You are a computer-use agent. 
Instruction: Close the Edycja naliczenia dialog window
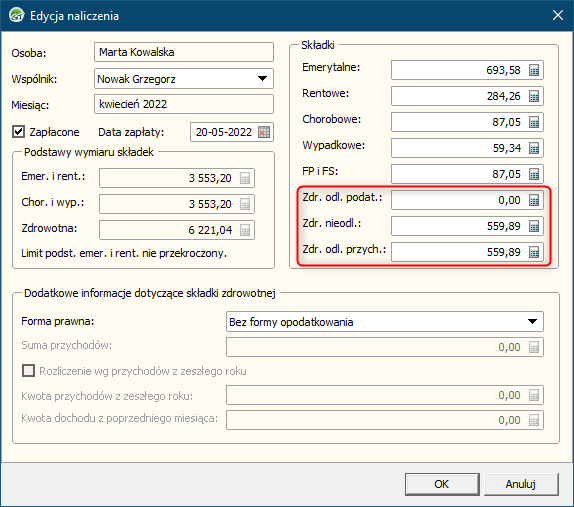click(x=558, y=15)
